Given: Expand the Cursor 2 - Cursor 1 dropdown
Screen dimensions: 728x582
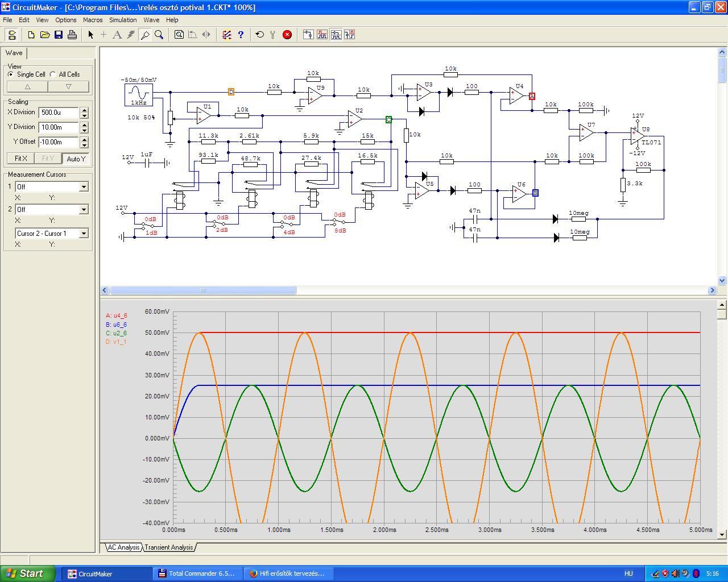Looking at the screenshot, I should pos(84,233).
